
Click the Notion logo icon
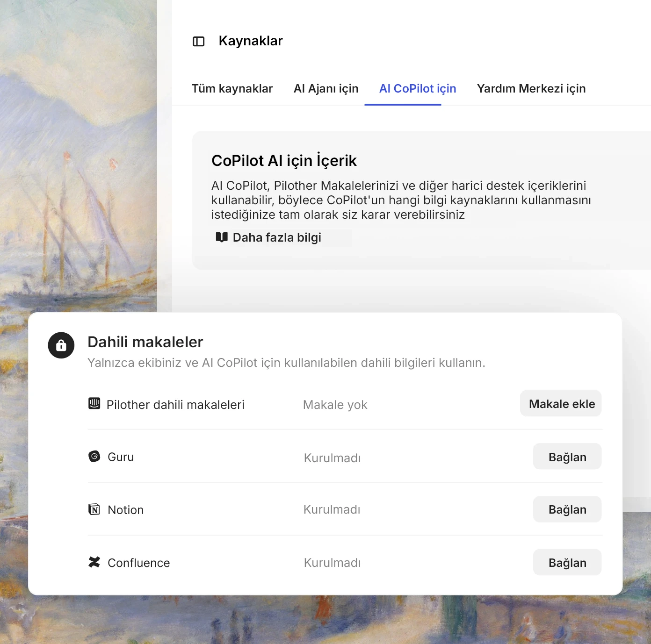94,509
